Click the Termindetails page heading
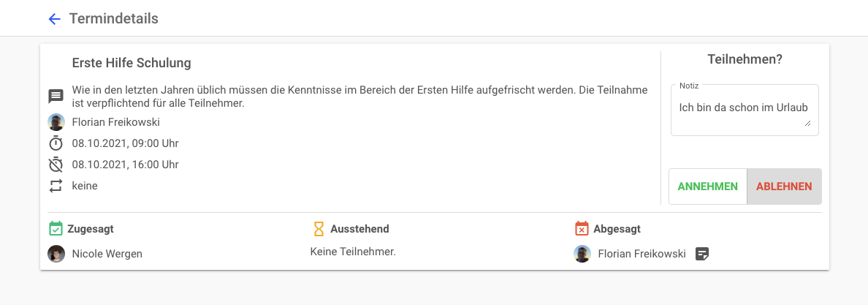The image size is (868, 305). point(114,19)
